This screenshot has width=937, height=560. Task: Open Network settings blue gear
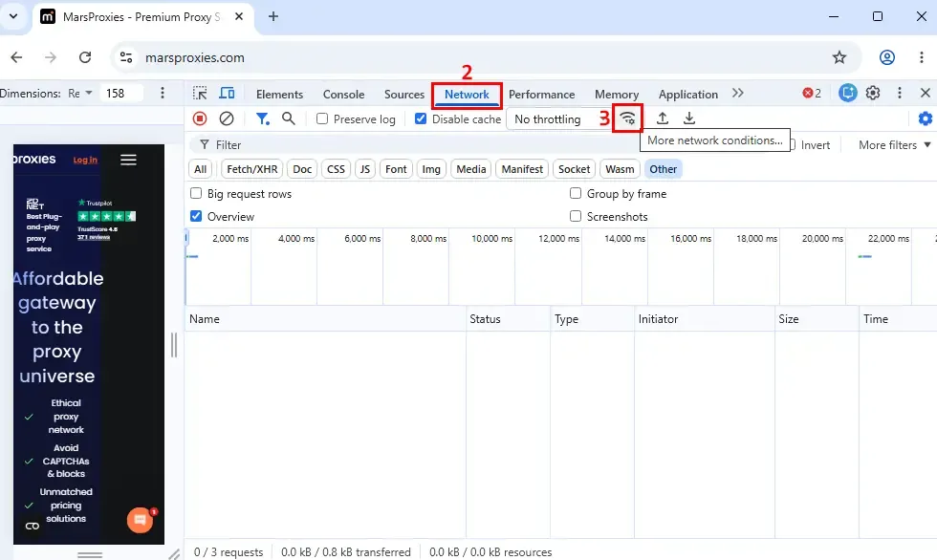(926, 118)
